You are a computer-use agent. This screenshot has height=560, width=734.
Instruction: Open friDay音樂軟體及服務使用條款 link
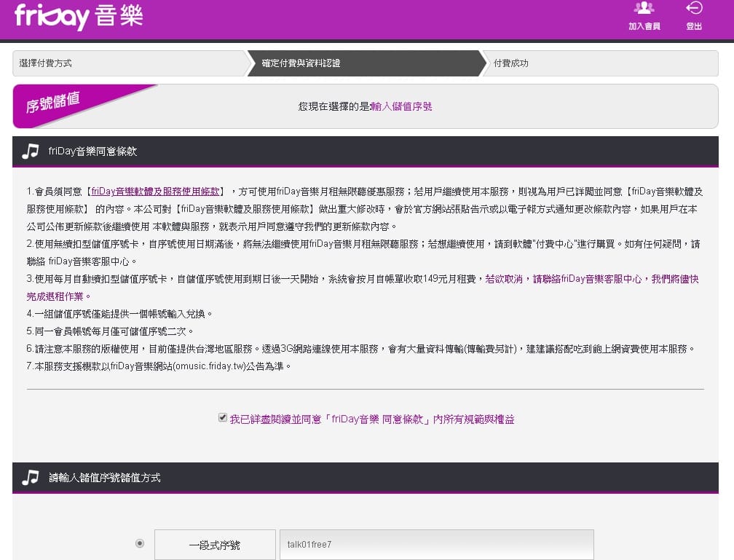tap(155, 192)
